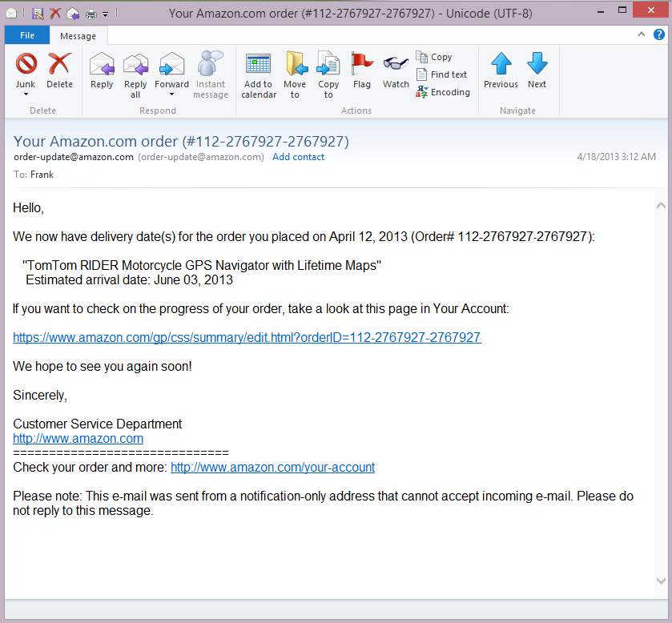
Task: Collapse the ribbon with caret arrow
Action: click(641, 34)
